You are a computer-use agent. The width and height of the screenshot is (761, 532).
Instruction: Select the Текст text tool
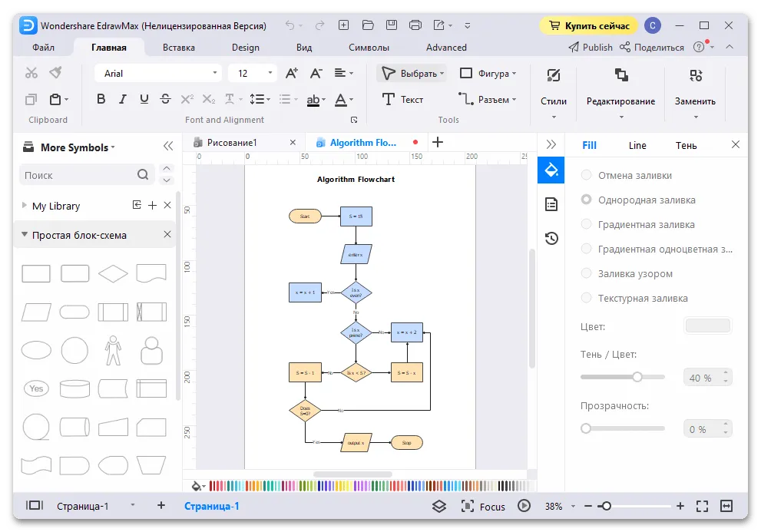tap(402, 100)
